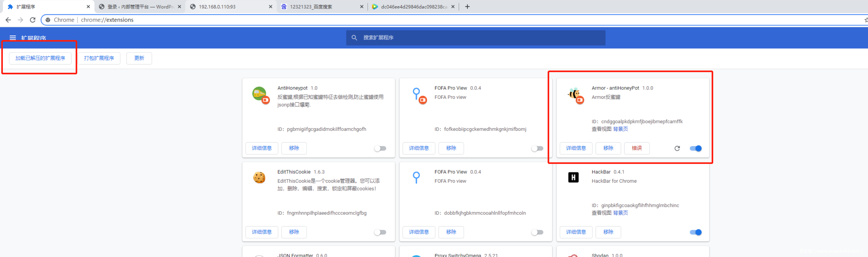
Task: Click the reload icon on Armor antiHoneyPot
Action: pyautogui.click(x=677, y=148)
